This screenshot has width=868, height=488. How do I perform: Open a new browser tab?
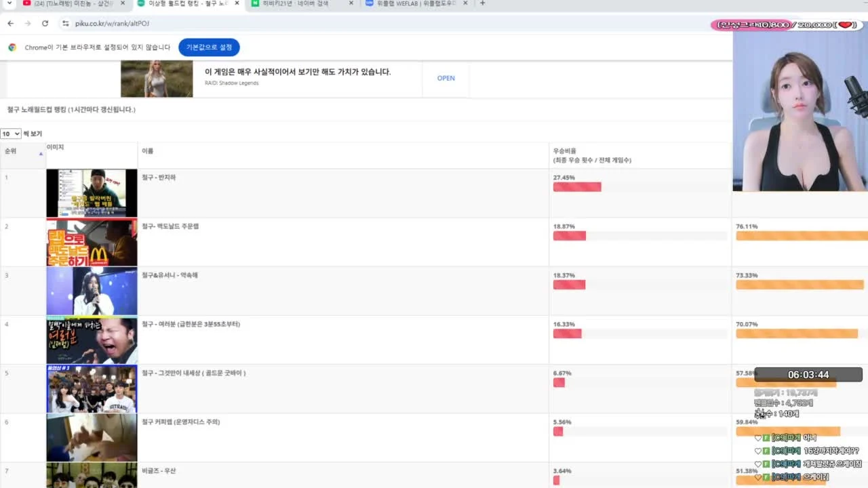click(x=482, y=3)
